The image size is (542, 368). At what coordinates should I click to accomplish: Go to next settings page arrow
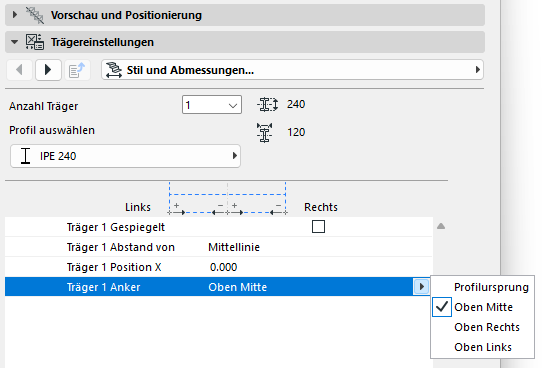48,70
